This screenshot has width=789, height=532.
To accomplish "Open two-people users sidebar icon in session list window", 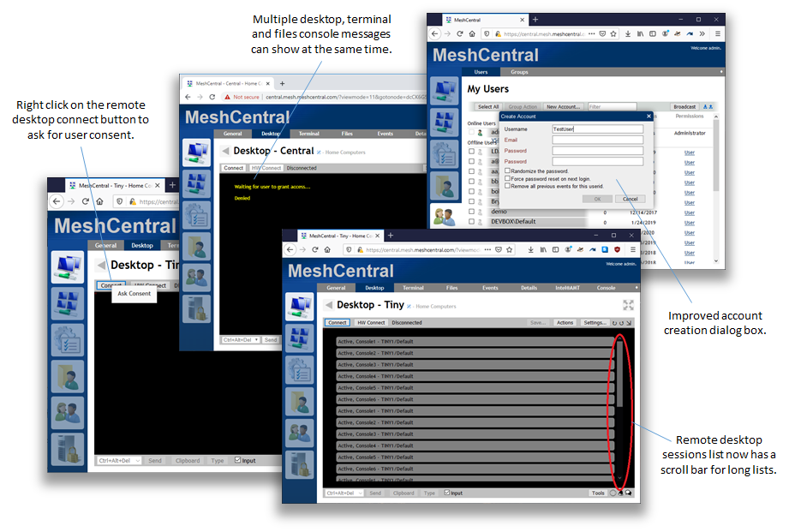I will point(300,433).
